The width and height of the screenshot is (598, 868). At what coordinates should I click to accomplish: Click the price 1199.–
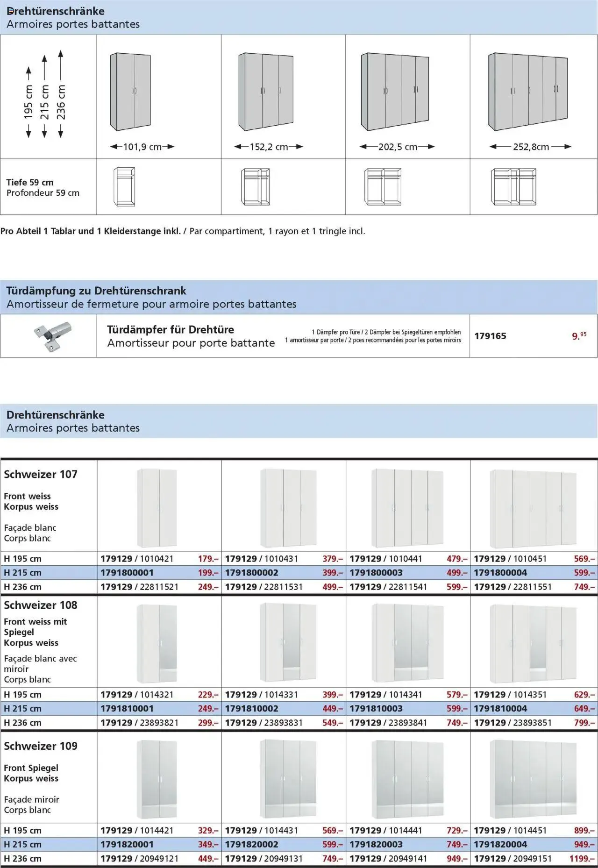[x=582, y=859]
